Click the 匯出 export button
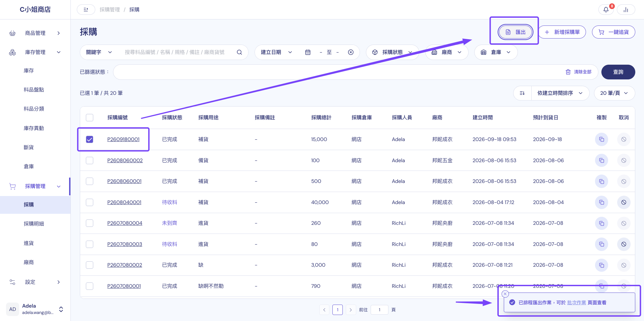The image size is (644, 321). 515,32
